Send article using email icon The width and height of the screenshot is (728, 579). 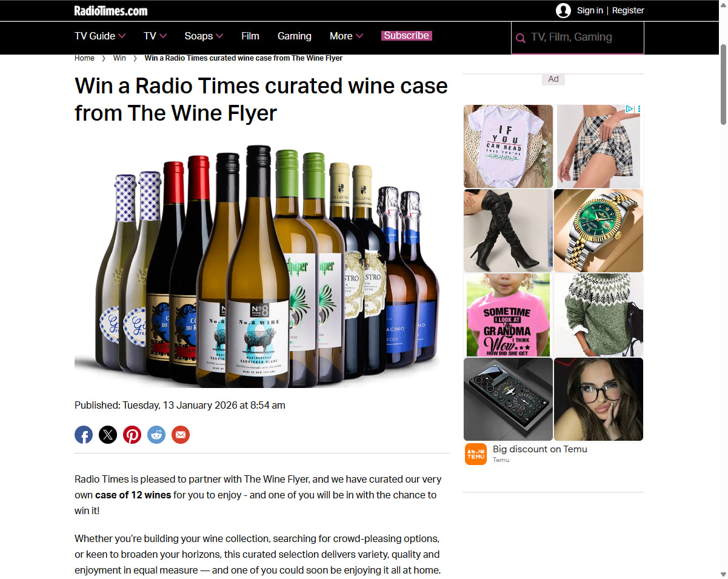coord(181,435)
